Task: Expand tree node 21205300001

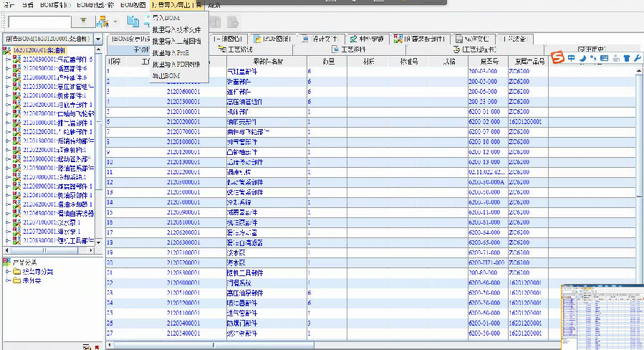Action: [x=8, y=86]
